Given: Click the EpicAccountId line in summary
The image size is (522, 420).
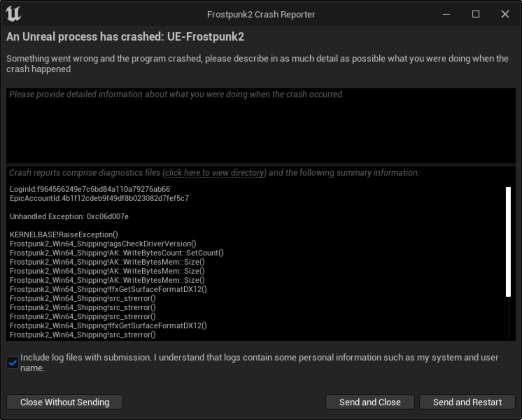Looking at the screenshot, I should pyautogui.click(x=99, y=198).
